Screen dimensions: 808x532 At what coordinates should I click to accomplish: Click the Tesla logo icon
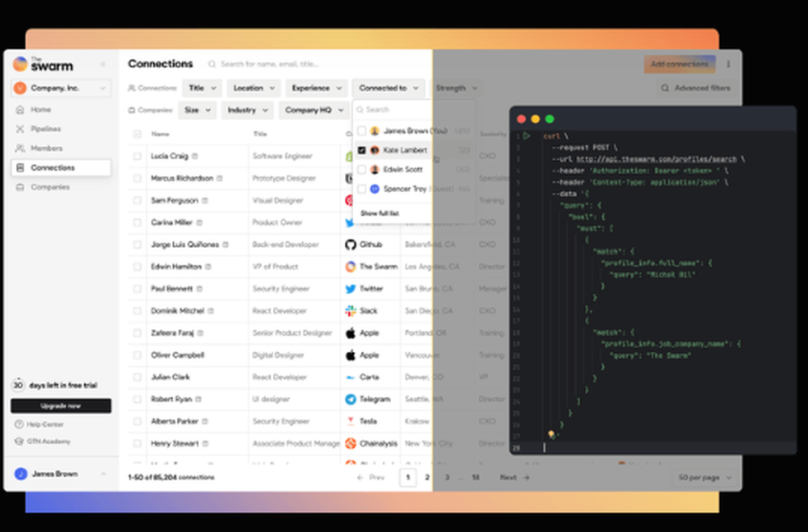click(351, 421)
